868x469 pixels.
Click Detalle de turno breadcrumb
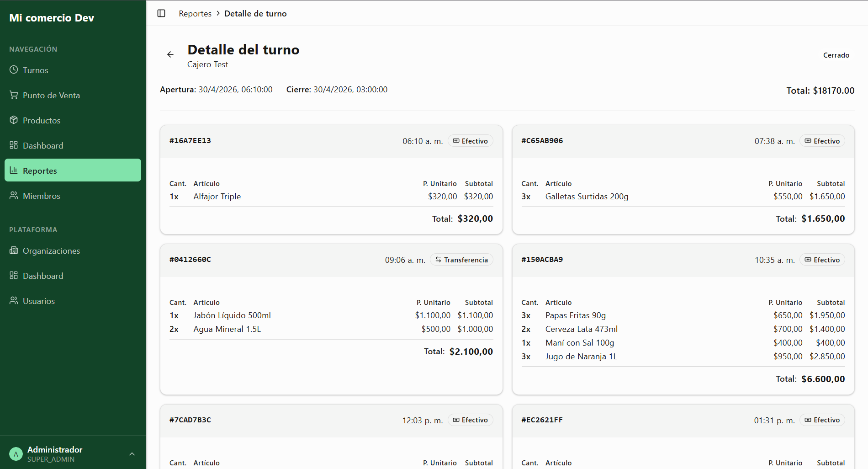(255, 14)
